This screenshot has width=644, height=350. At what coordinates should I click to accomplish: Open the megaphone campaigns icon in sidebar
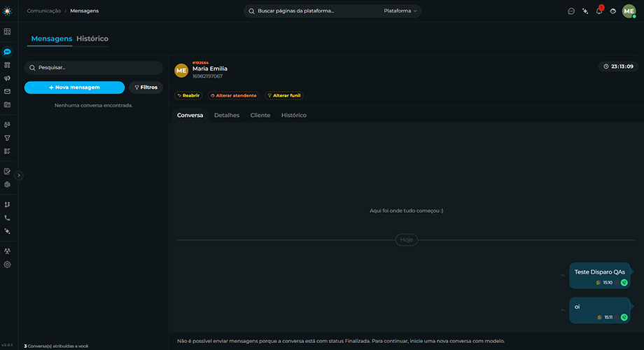(8, 78)
